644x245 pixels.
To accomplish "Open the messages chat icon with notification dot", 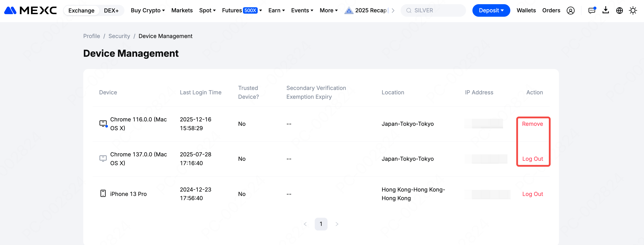I will pyautogui.click(x=592, y=11).
